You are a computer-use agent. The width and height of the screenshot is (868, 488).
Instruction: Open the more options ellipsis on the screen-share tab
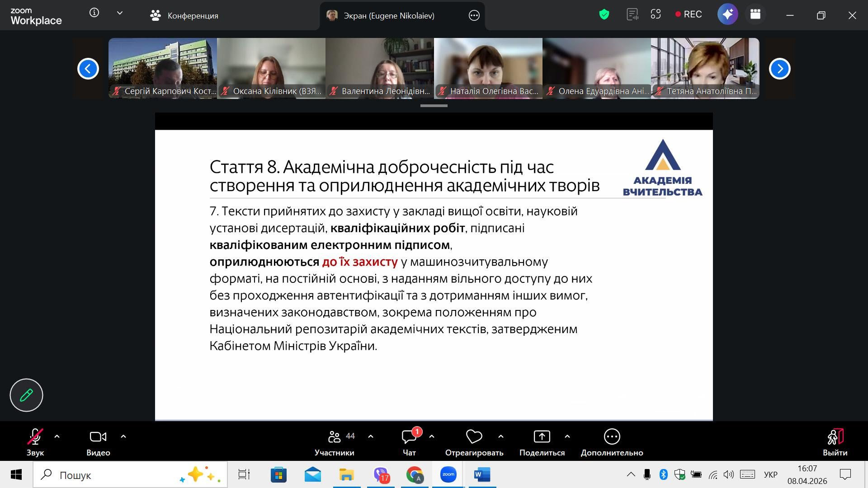pos(474,16)
